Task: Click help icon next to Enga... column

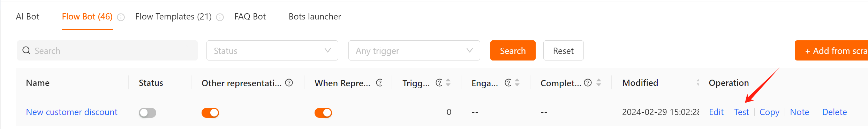Action: pyautogui.click(x=508, y=83)
